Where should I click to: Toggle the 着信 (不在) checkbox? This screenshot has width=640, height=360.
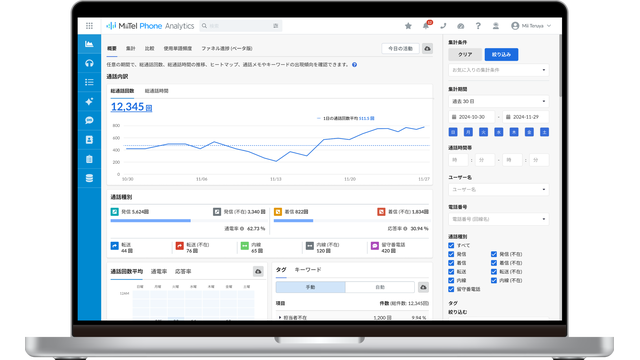tap(494, 263)
